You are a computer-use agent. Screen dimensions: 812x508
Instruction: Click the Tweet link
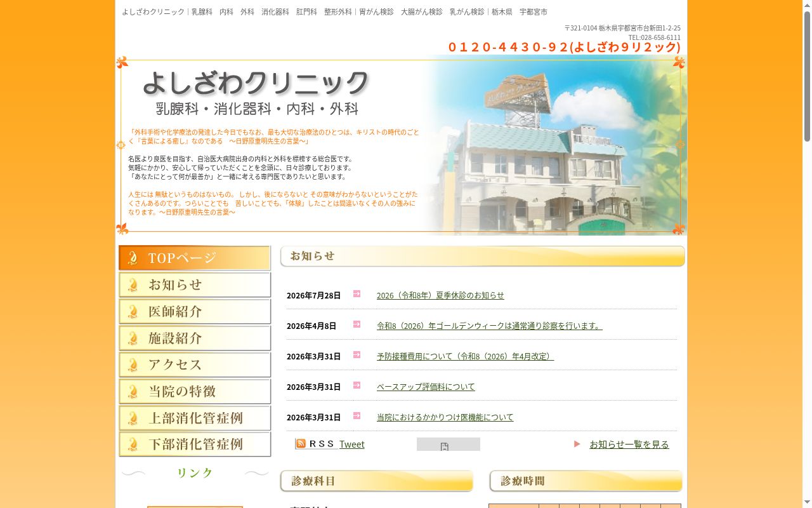click(352, 444)
